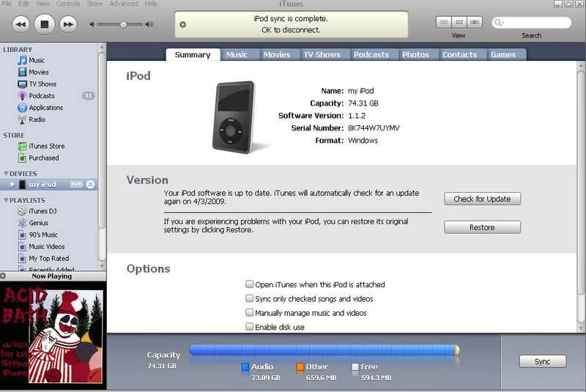The image size is (586, 392).
Task: Collapse the PLAYLISTS section
Action: [x=6, y=200]
